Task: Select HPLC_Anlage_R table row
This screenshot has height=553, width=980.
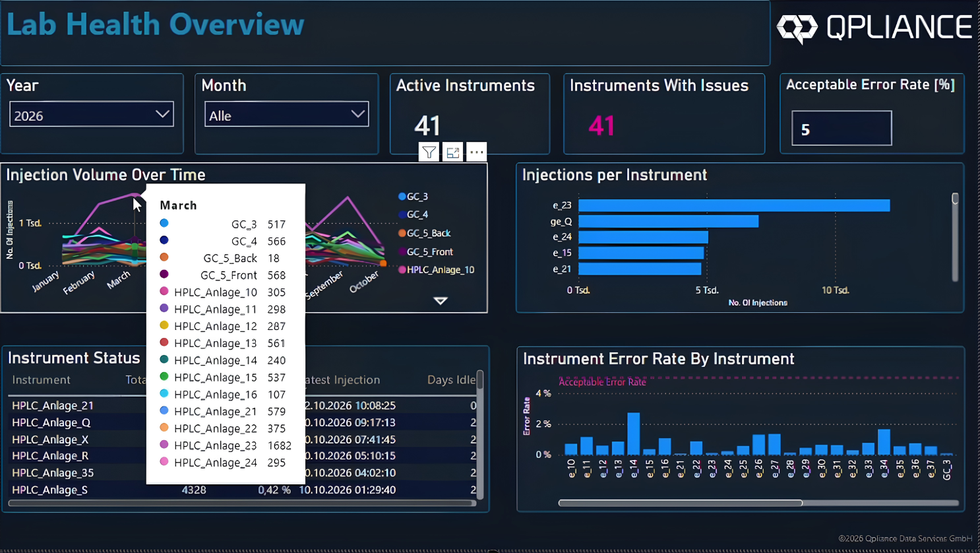Action: coord(242,456)
